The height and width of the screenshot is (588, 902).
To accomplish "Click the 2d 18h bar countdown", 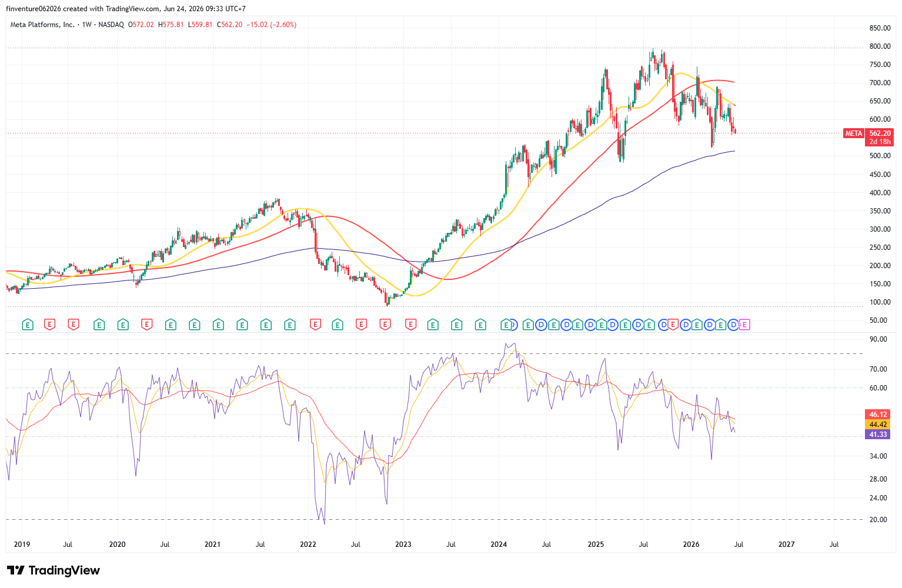I will tap(880, 142).
